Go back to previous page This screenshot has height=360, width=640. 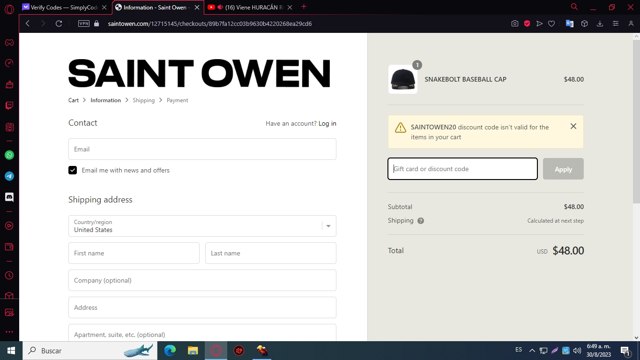28,24
